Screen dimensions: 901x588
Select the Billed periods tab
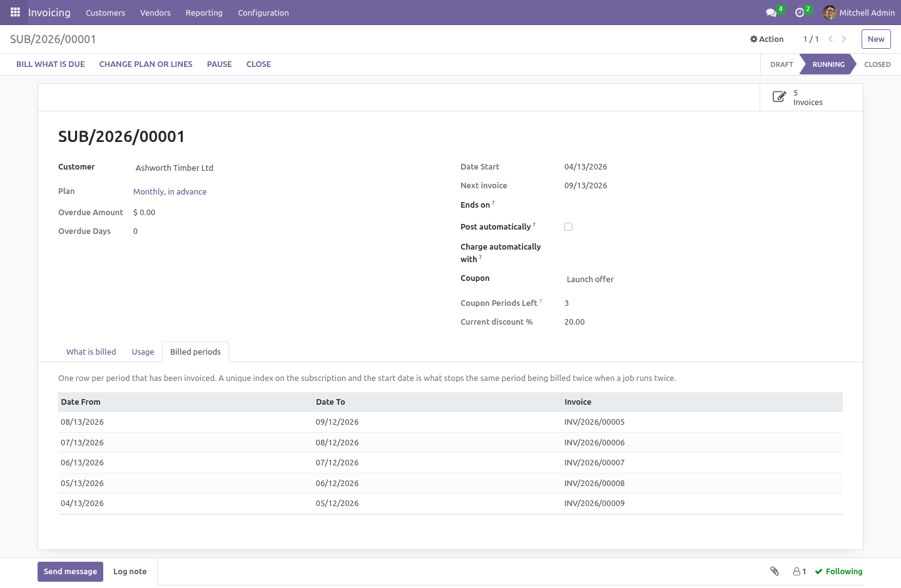click(x=195, y=352)
